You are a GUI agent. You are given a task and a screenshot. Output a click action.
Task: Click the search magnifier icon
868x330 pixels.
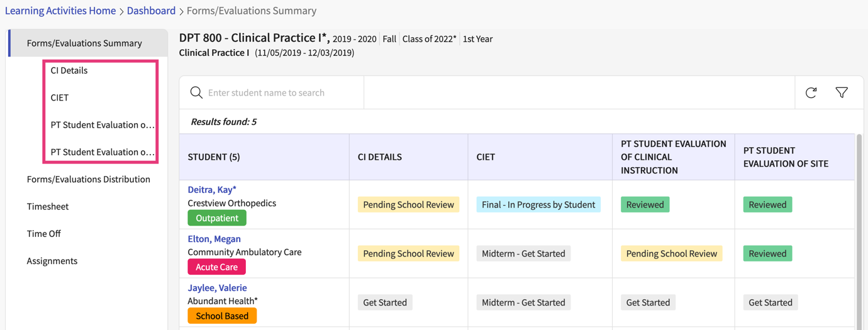pyautogui.click(x=196, y=93)
